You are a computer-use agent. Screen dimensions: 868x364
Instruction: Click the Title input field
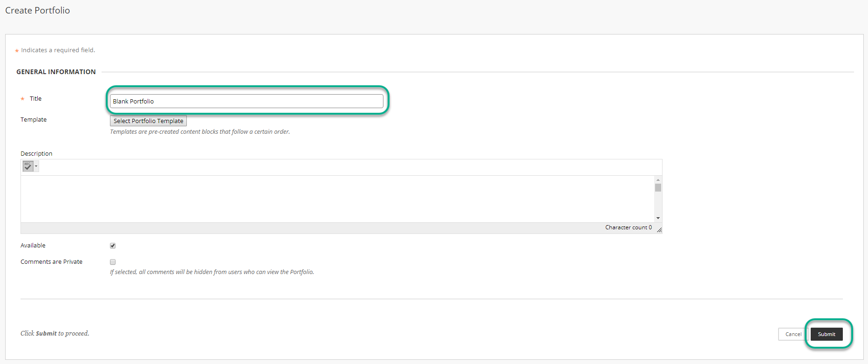246,101
